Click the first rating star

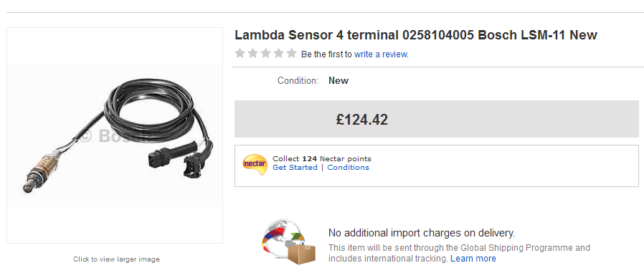point(240,53)
